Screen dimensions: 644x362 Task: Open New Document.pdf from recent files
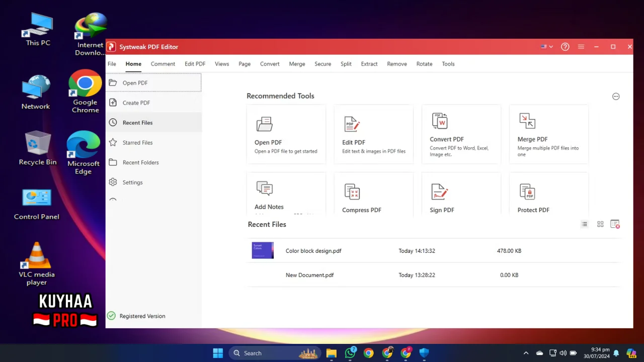point(310,275)
